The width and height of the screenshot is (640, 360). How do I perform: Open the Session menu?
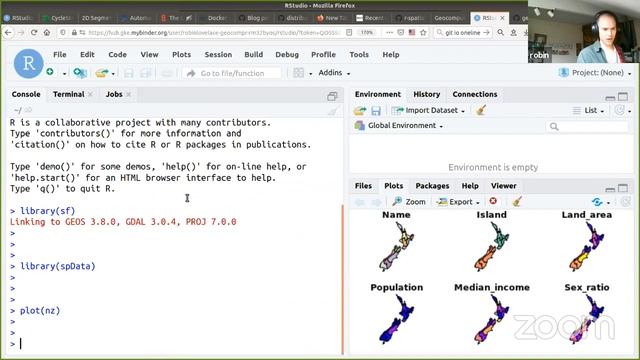click(218, 55)
